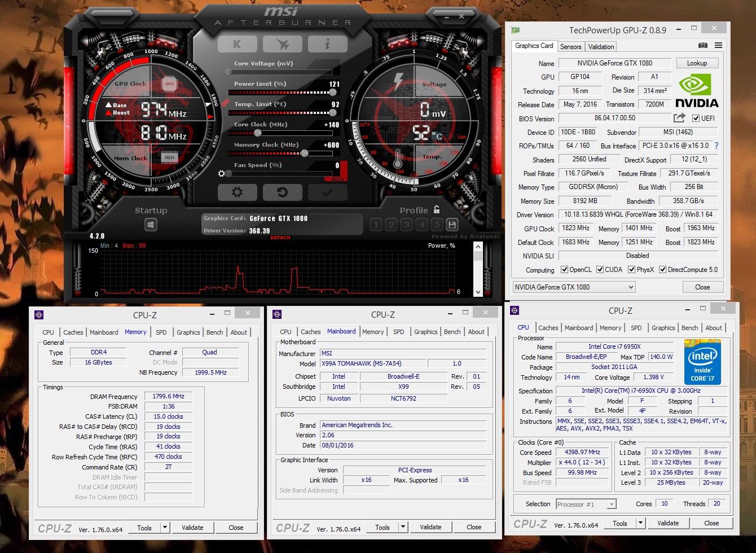This screenshot has width=756, height=553.
Task: Apply Afterburner settings with the checkmark button
Action: click(328, 192)
